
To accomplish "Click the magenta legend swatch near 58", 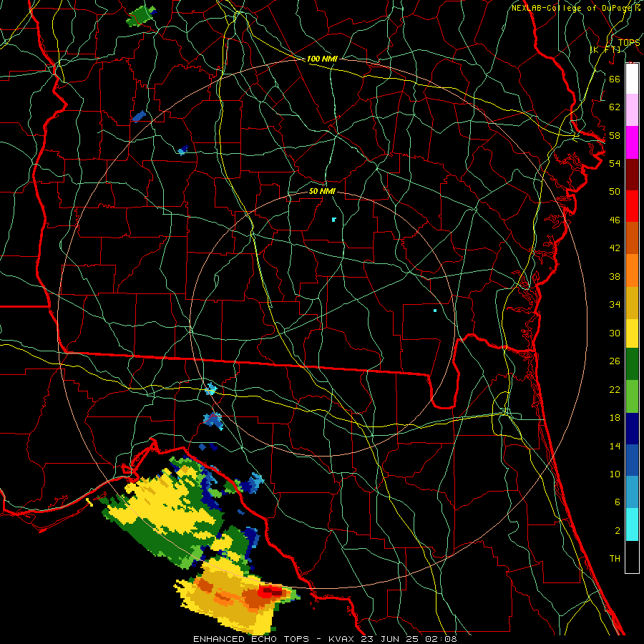I will [x=632, y=142].
